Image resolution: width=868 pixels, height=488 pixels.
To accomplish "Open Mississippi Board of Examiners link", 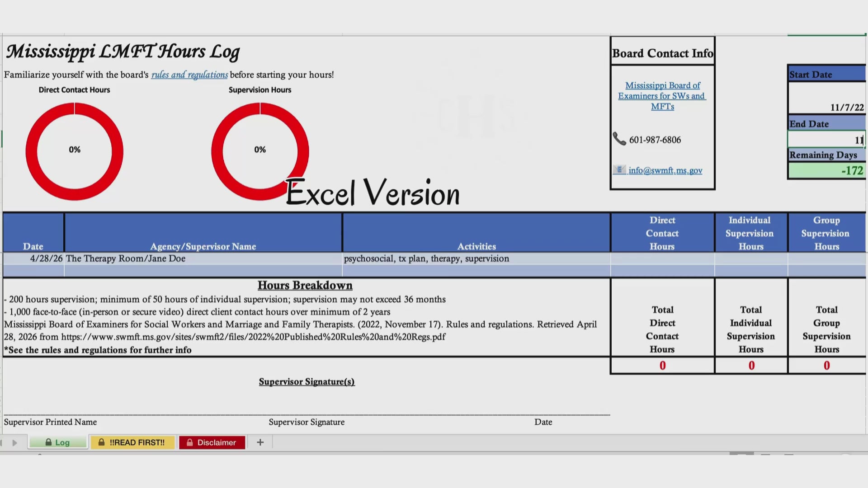I will [662, 96].
